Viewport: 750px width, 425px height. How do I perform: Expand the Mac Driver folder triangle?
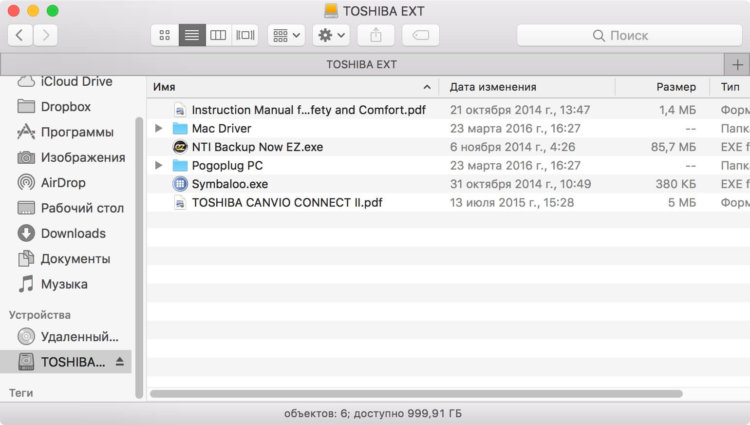(159, 128)
